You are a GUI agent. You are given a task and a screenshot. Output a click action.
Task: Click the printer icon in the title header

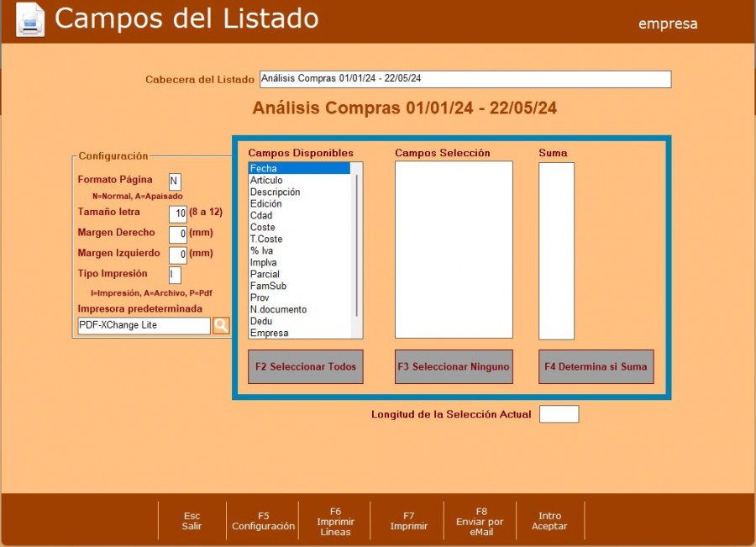coord(30,20)
